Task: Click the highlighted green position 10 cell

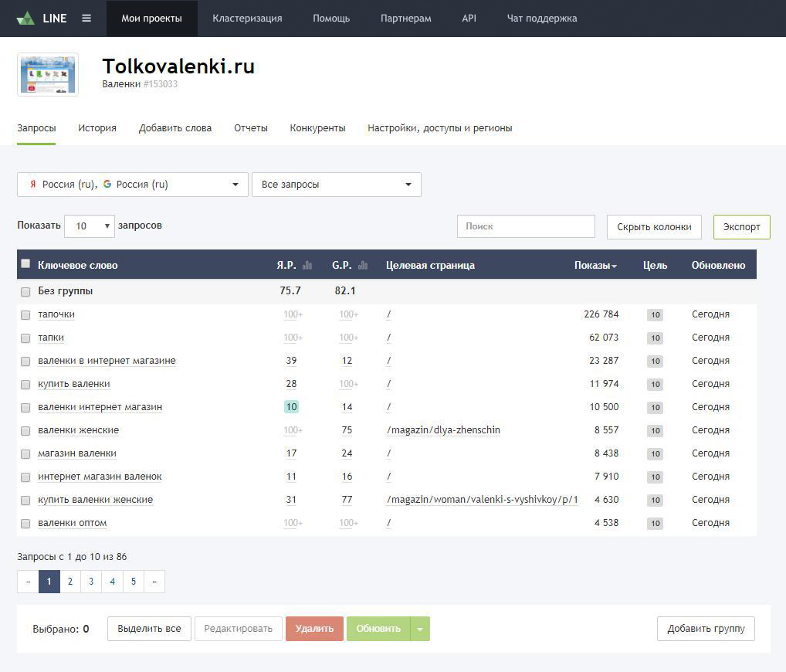Action: [x=291, y=407]
